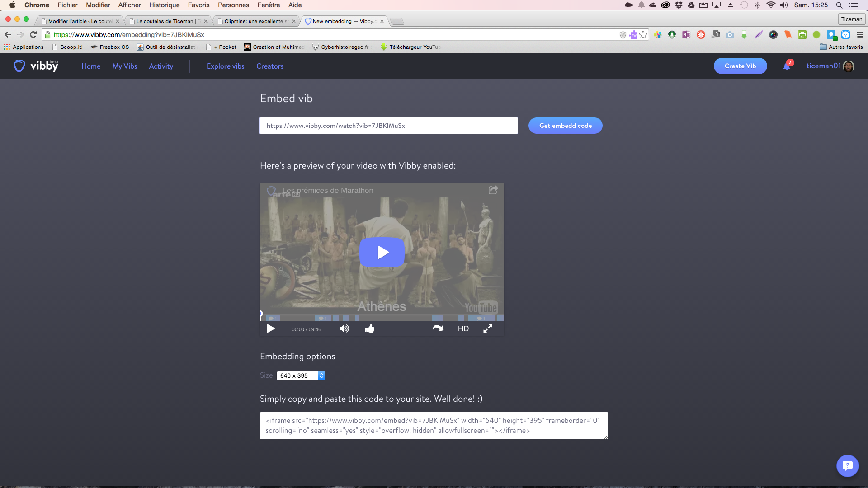Open My Vibs page
Image resolution: width=868 pixels, height=488 pixels.
125,66
